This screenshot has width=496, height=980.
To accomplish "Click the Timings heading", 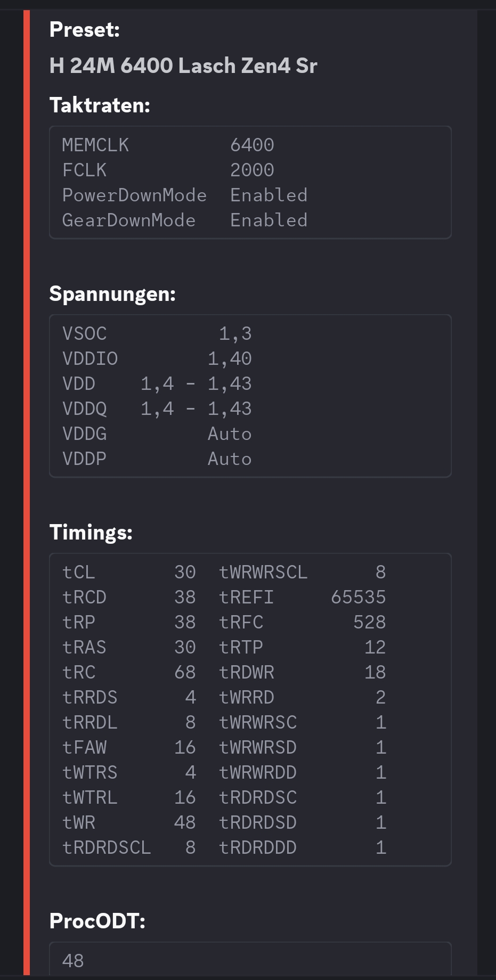I will click(x=91, y=532).
